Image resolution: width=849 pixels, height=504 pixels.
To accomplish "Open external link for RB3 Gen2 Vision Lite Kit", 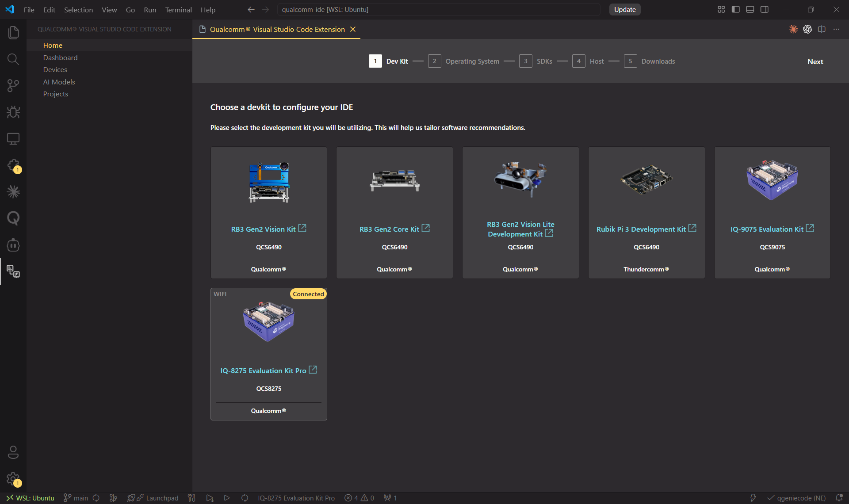I will [549, 233].
